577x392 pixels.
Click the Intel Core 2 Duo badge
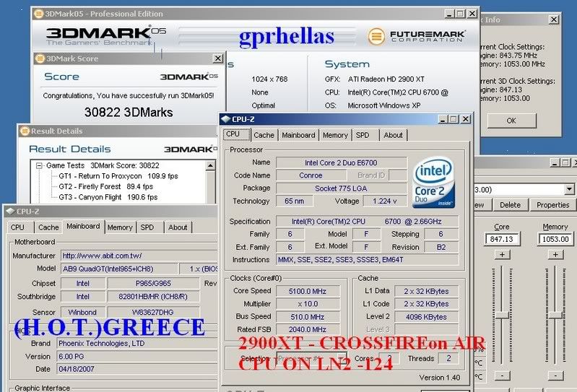point(434,183)
